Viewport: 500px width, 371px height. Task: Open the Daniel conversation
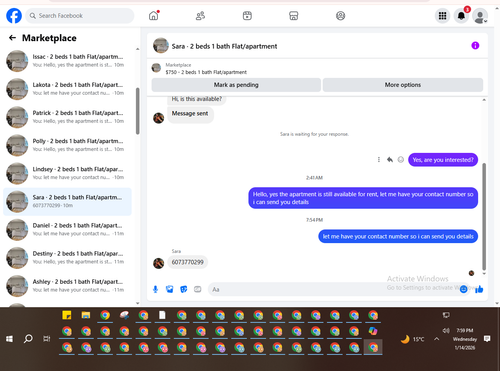(67, 230)
